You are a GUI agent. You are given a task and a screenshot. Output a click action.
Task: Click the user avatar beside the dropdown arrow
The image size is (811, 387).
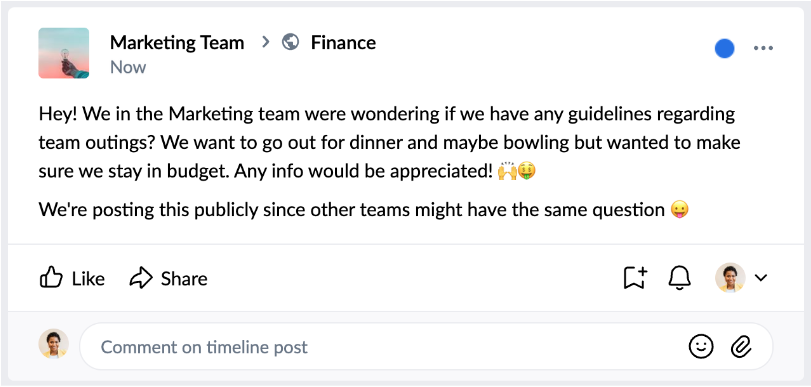point(730,278)
